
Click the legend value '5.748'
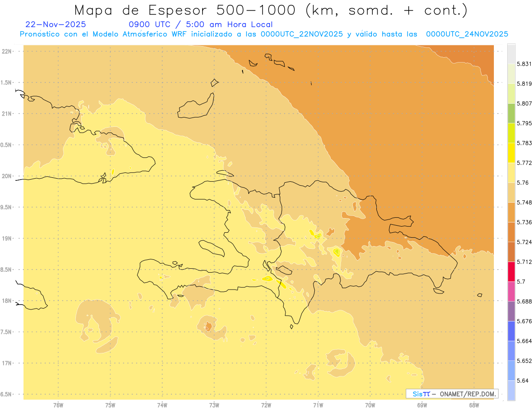[x=524, y=203]
